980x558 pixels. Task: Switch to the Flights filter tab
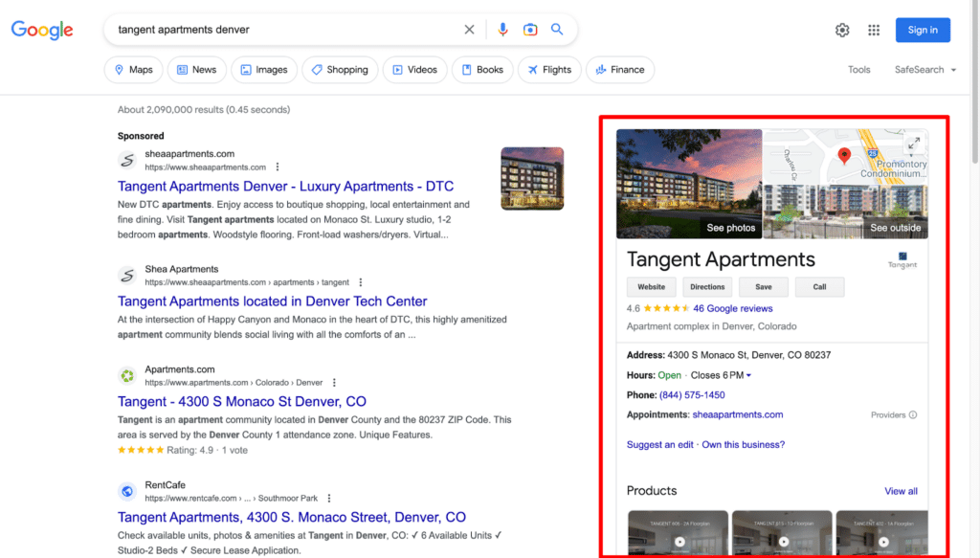[549, 69]
